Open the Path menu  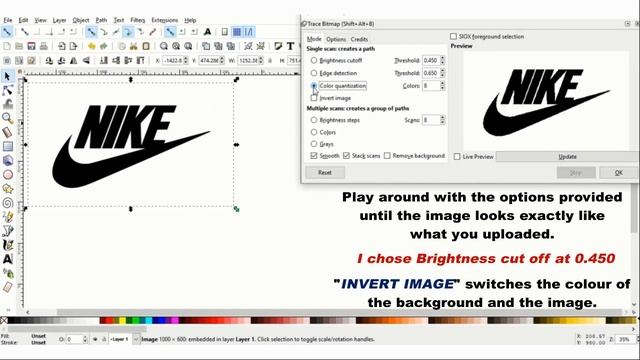coord(101,20)
